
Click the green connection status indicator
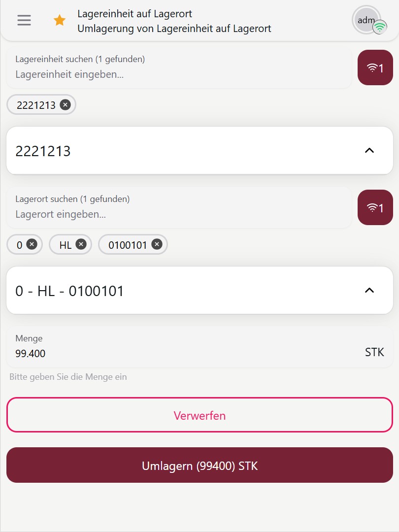(x=379, y=28)
